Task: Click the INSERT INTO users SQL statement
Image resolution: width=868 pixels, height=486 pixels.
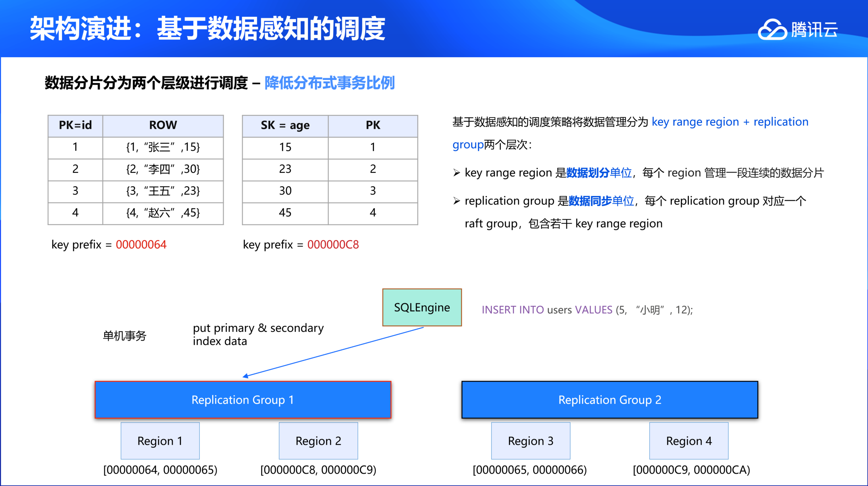Action: click(x=587, y=310)
